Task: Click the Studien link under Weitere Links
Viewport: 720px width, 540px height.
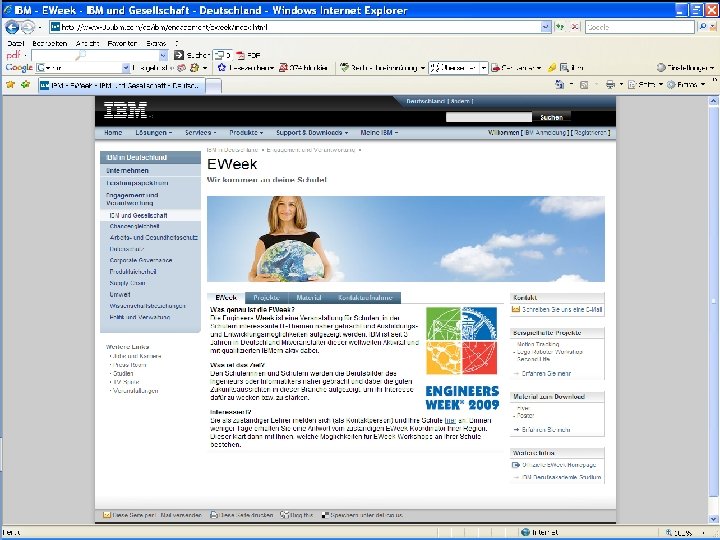Action: point(123,373)
